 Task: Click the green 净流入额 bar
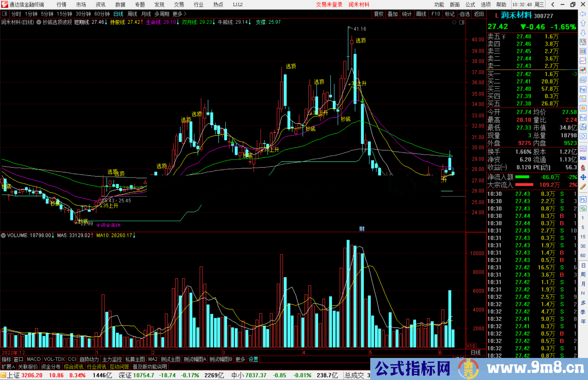click(522, 177)
